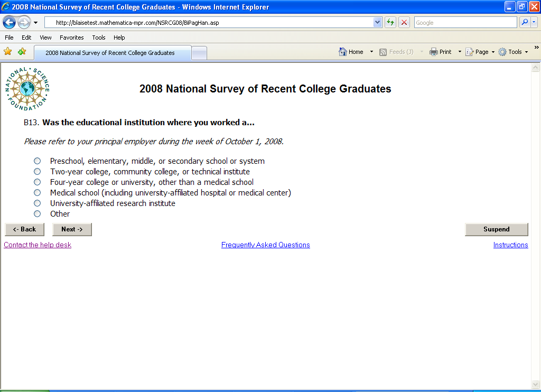Image resolution: width=541 pixels, height=392 pixels.
Task: Select the Preschool, elementary, middle, or secondary option
Action: pos(37,161)
